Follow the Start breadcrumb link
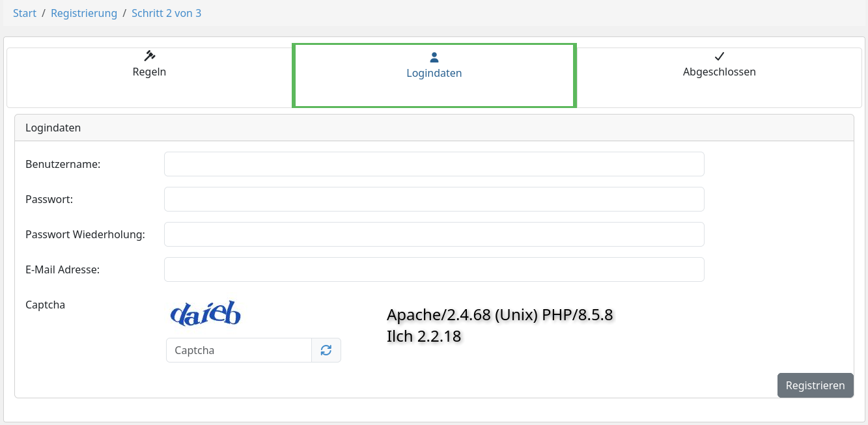Screen dimensions: 868x425 [x=25, y=13]
